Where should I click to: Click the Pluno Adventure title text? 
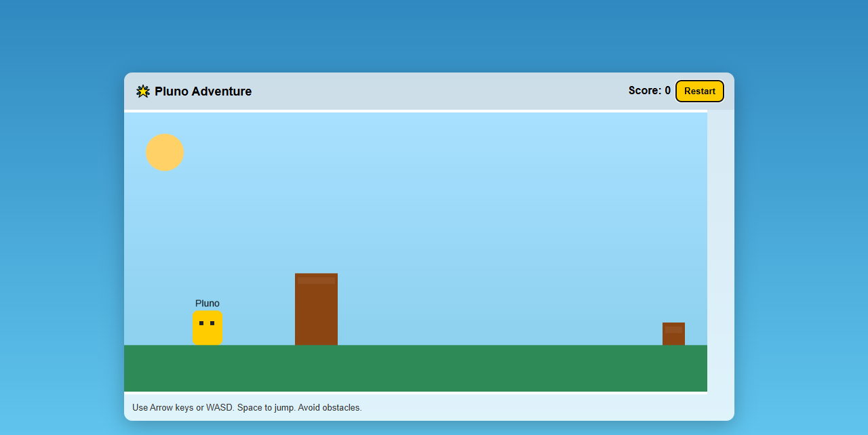(x=203, y=91)
